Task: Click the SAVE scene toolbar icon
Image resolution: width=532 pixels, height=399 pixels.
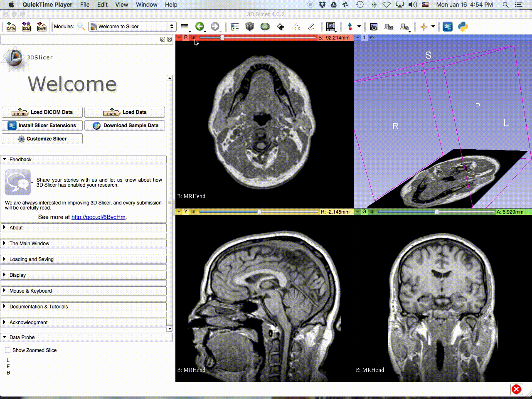Action: coord(42,27)
